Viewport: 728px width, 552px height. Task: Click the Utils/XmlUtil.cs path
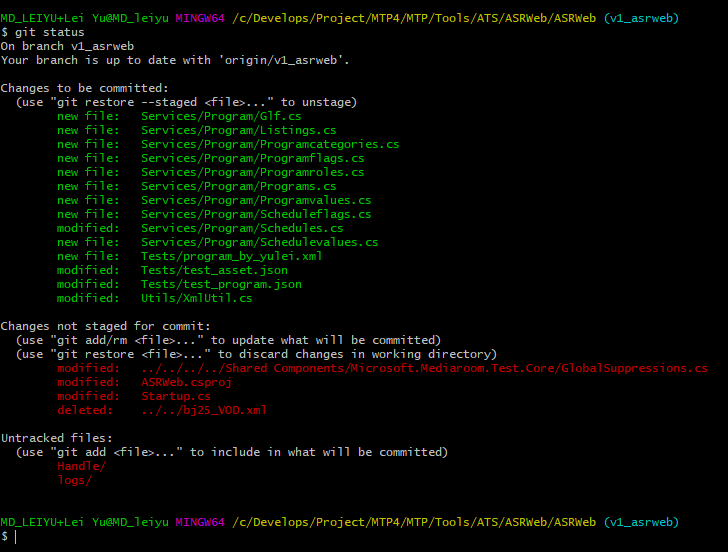click(x=196, y=298)
